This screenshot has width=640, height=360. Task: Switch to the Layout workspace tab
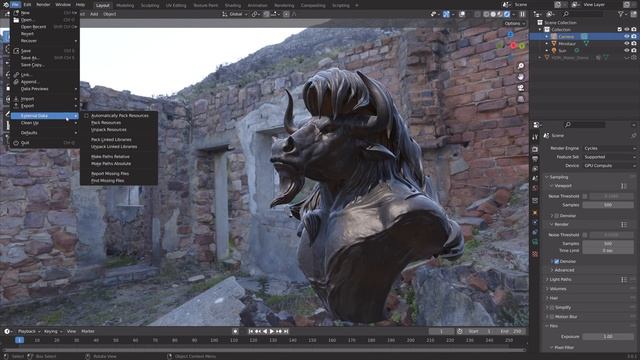(102, 5)
